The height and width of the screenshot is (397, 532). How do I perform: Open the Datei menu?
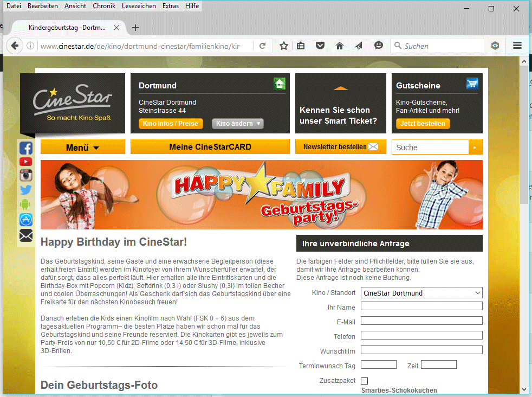(x=14, y=6)
